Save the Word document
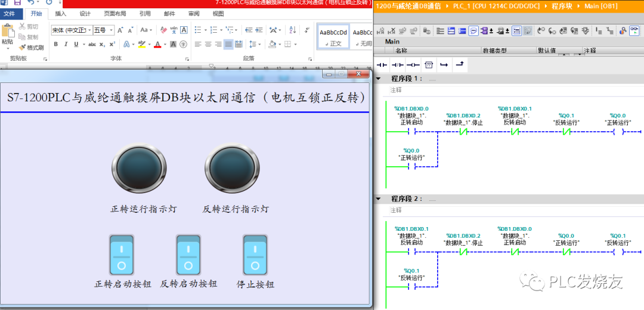This screenshot has height=310, width=644. pyautogui.click(x=17, y=2)
